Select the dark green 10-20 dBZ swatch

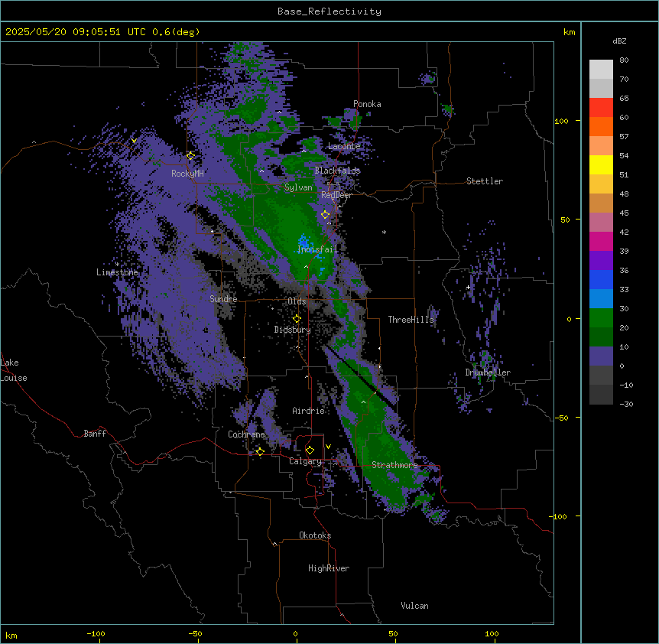click(x=601, y=337)
